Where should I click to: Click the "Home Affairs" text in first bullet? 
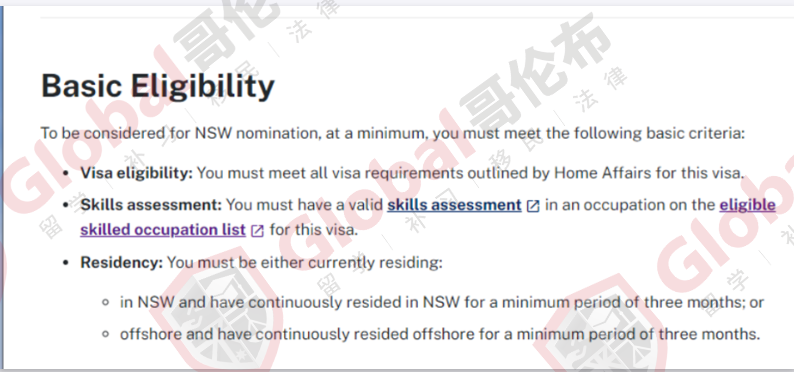click(x=603, y=173)
